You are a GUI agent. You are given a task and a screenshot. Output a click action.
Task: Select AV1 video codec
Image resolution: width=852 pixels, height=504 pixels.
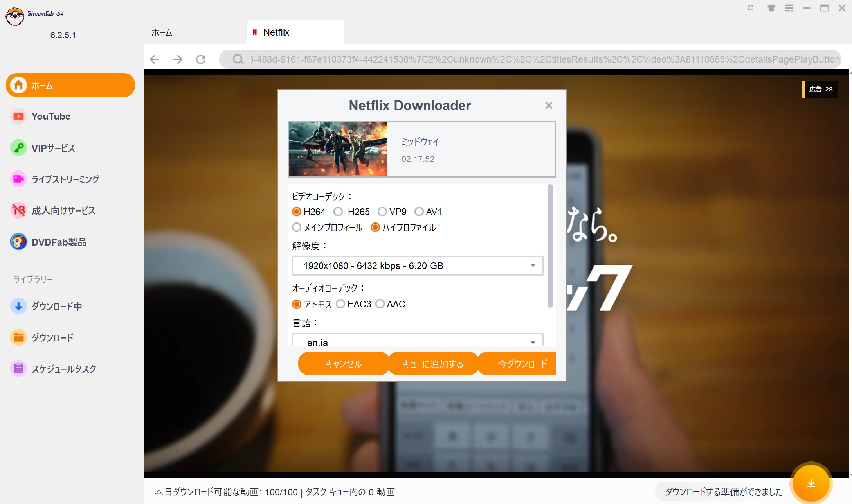(x=419, y=212)
